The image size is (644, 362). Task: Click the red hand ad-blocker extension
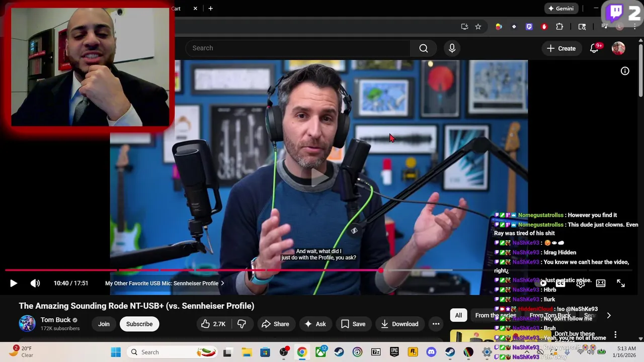point(544,27)
